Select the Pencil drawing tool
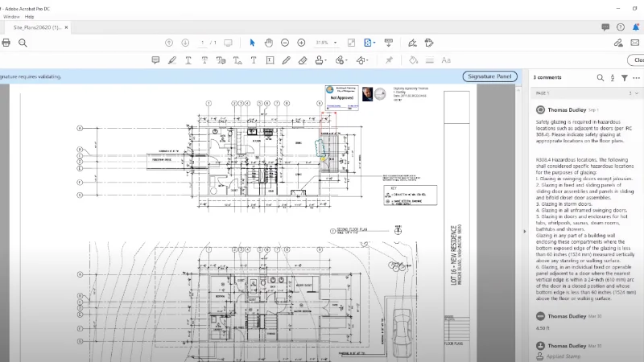 pos(287,60)
